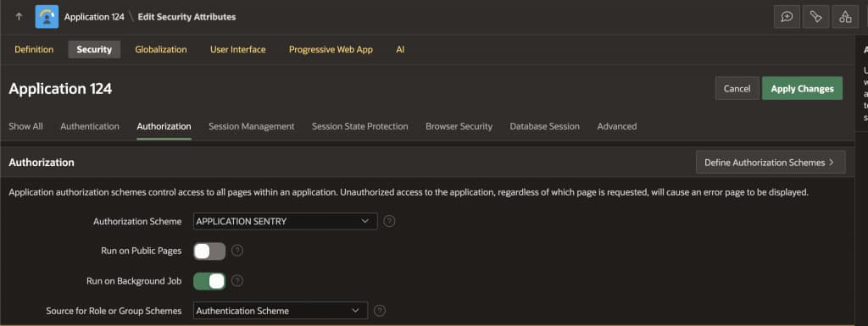The height and width of the screenshot is (326, 868).
Task: Open help for Run on Background Job
Action: click(237, 280)
